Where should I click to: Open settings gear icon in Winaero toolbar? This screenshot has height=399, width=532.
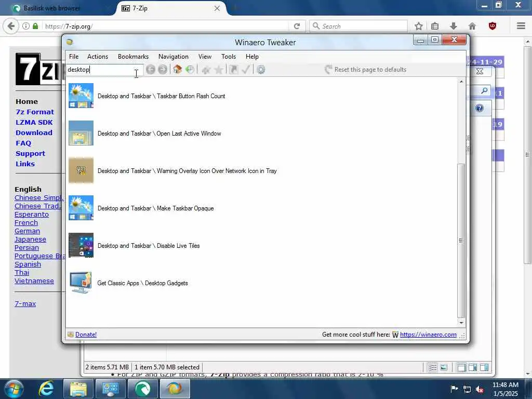click(x=261, y=70)
